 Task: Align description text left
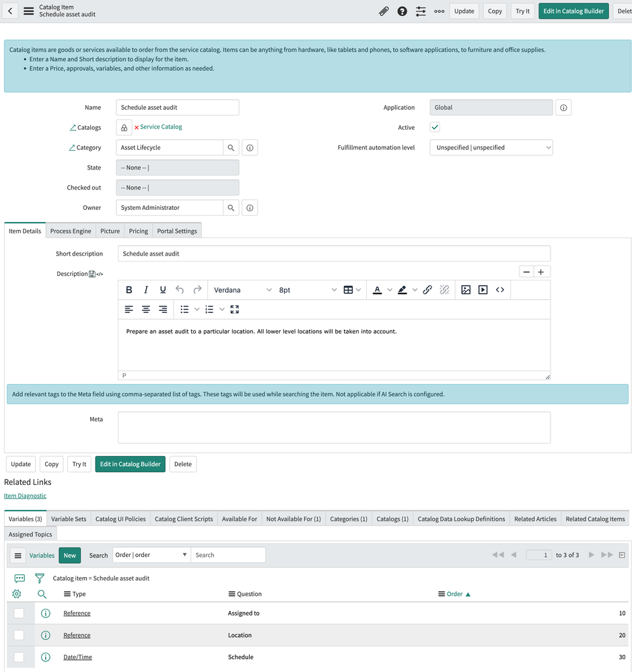pyautogui.click(x=129, y=309)
